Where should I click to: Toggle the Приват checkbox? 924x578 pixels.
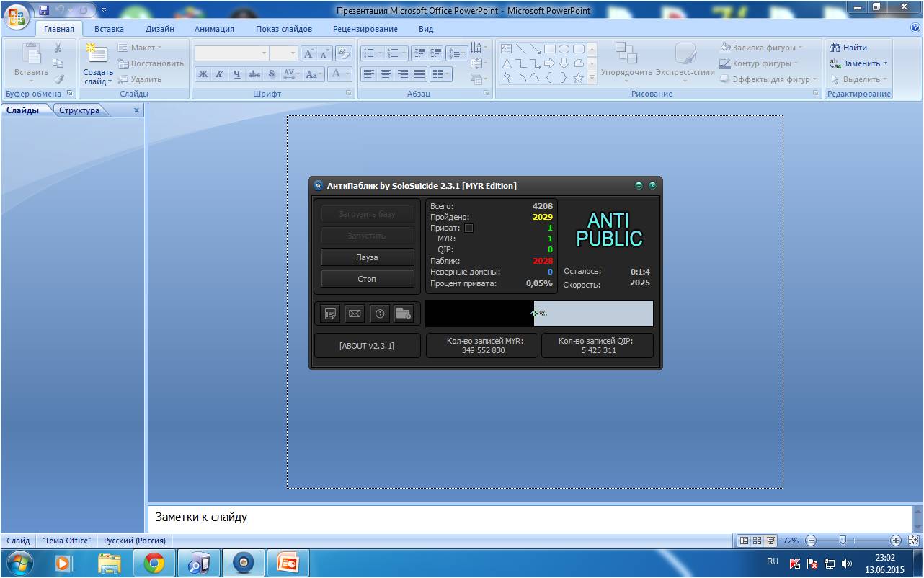pyautogui.click(x=468, y=228)
